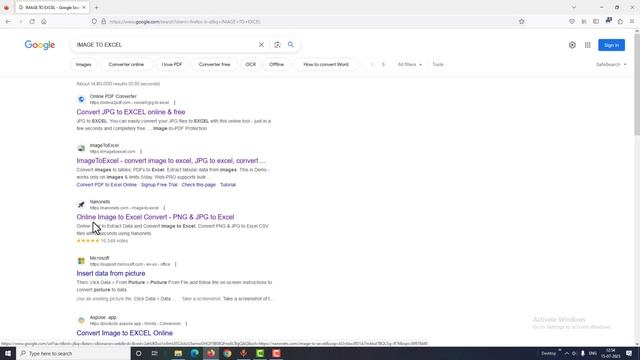Screen dimensions: 640x360
Task: Open the Google apps grid
Action: [587, 45]
